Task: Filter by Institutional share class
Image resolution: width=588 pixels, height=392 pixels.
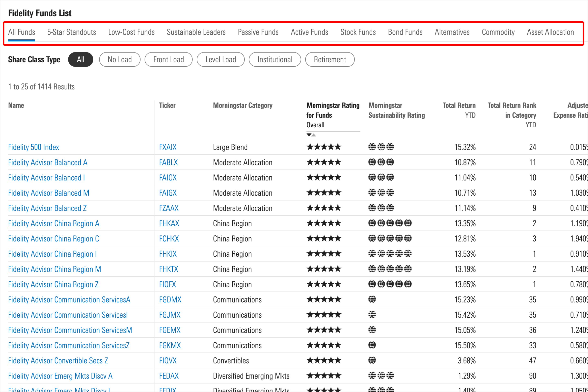Action: click(275, 59)
